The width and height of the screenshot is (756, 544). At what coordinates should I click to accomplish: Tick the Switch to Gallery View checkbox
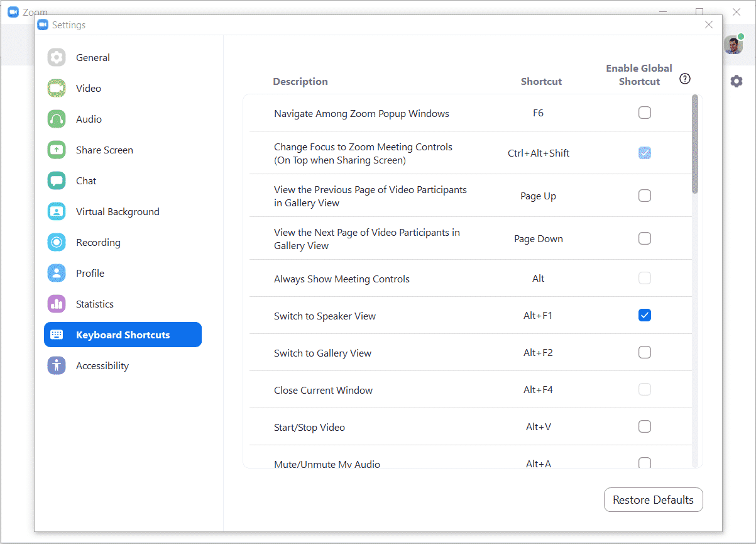click(x=644, y=352)
